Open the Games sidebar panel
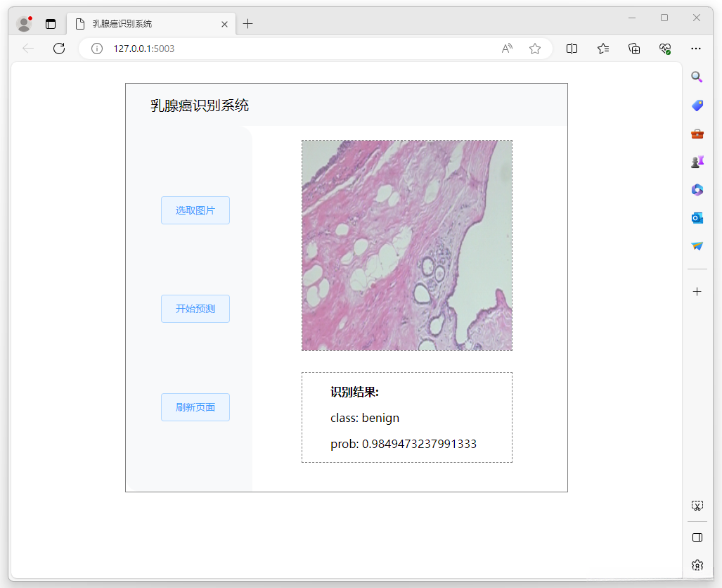 pyautogui.click(x=697, y=161)
